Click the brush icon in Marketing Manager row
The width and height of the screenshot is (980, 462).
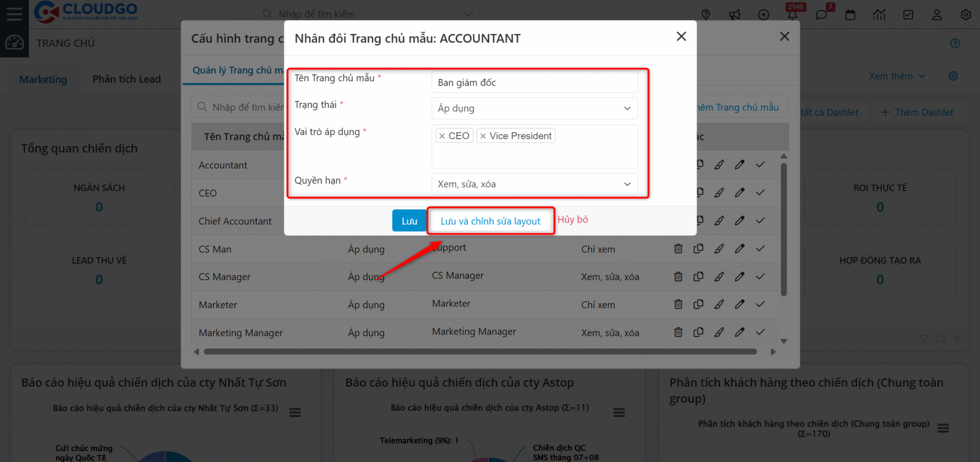pos(719,332)
